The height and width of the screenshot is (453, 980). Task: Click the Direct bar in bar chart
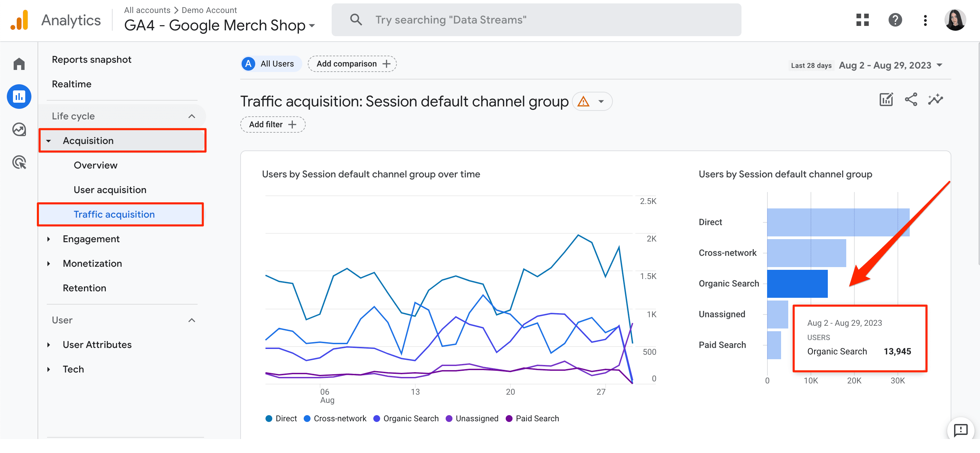[838, 222]
